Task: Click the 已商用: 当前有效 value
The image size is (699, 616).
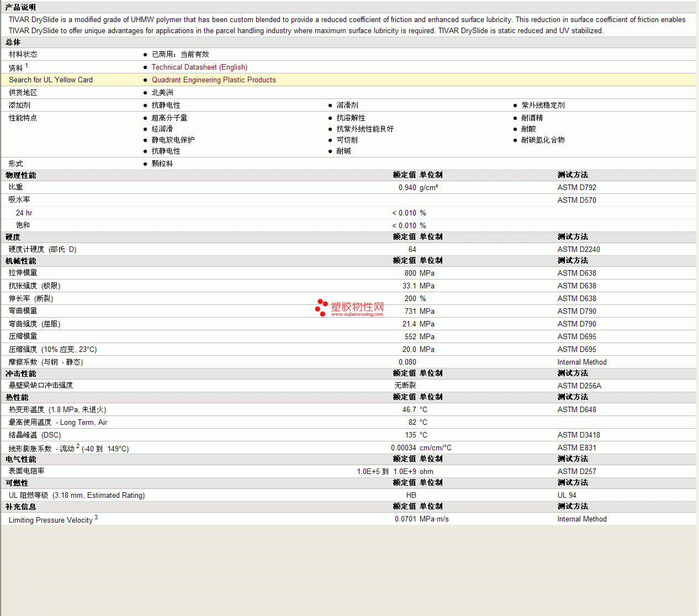Action: 181,54
